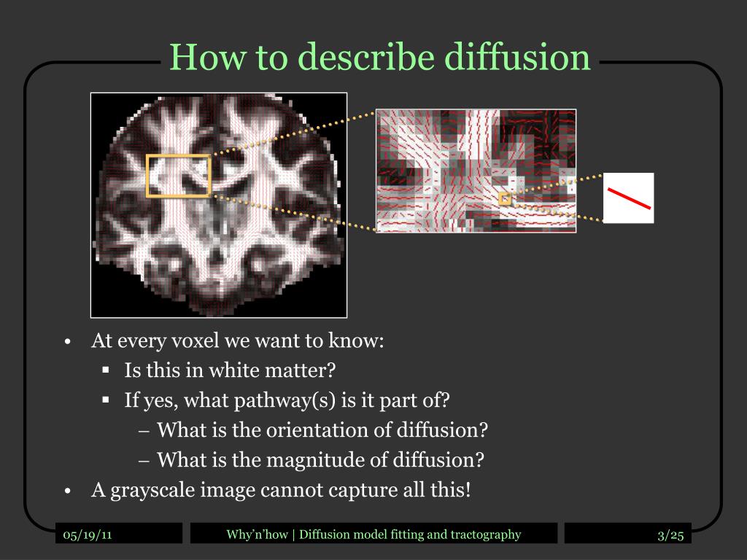
Task: Click 'If yes, what pathway(s) is it part of?'
Action: tap(287, 400)
